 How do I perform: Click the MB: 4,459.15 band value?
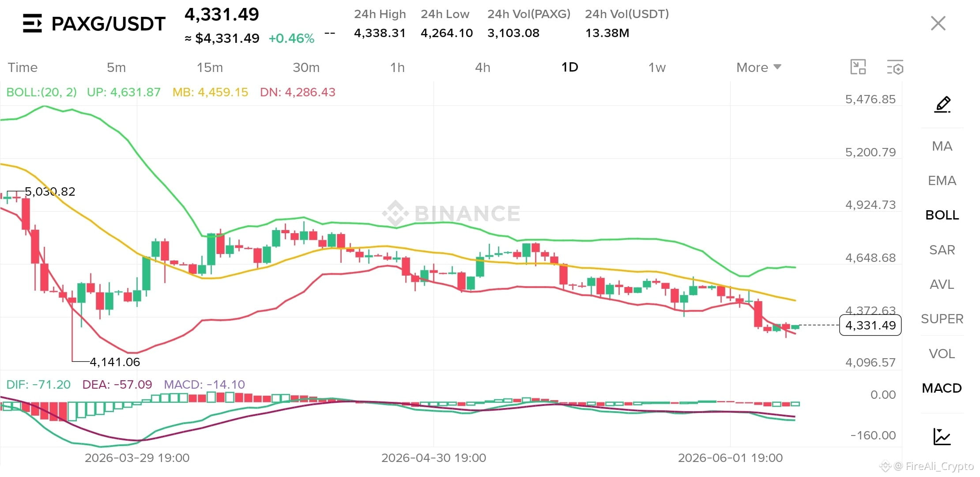pos(210,92)
